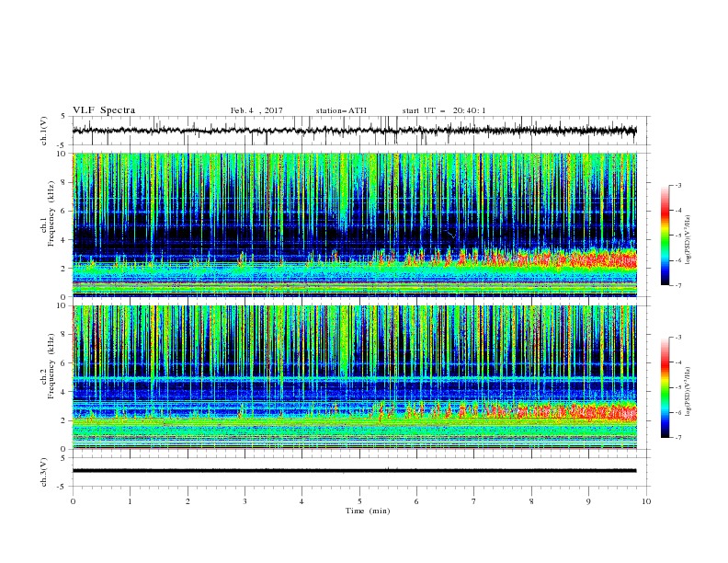Click the "ch.3(V)" axis label
Screen dimensions: 728x563
point(44,472)
